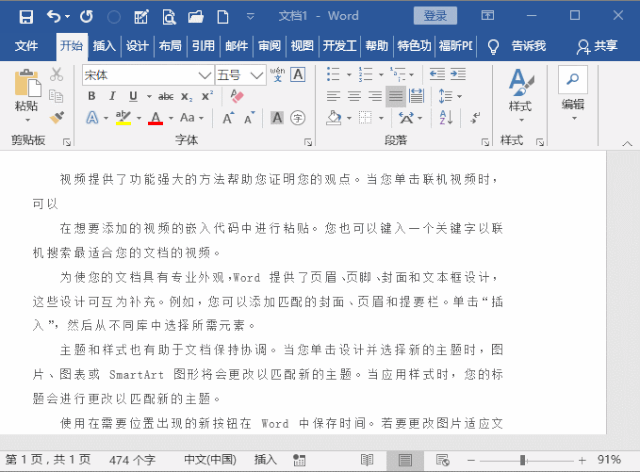The width and height of the screenshot is (640, 472).
Task: Switch to the 插入 tab
Action: 104,46
